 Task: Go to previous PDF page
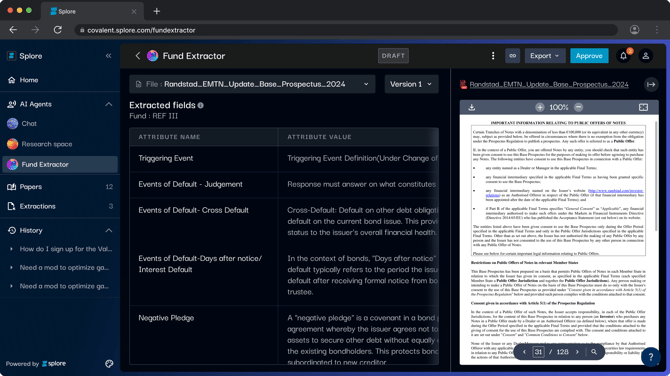(524, 352)
